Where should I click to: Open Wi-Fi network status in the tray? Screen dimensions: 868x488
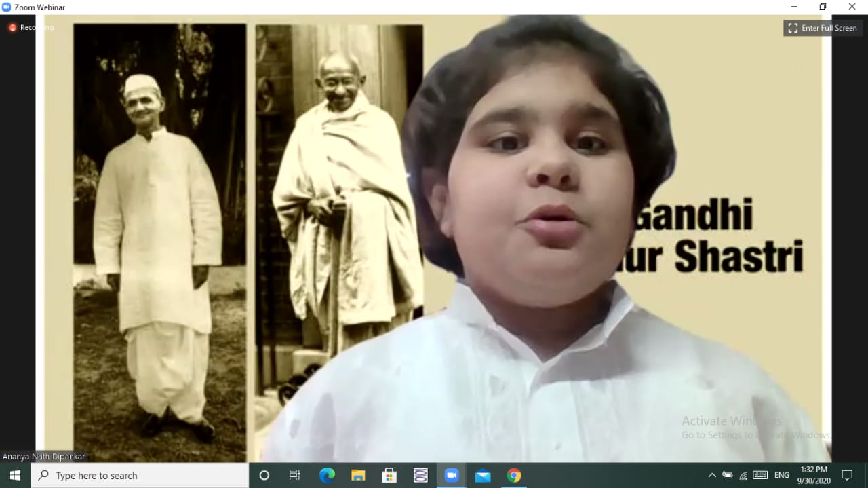click(x=744, y=475)
